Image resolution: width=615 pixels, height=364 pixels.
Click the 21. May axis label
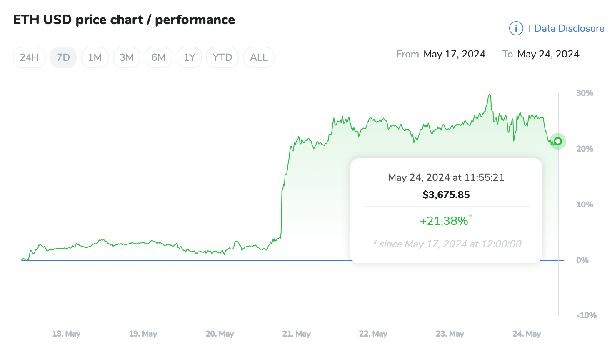pyautogui.click(x=296, y=334)
